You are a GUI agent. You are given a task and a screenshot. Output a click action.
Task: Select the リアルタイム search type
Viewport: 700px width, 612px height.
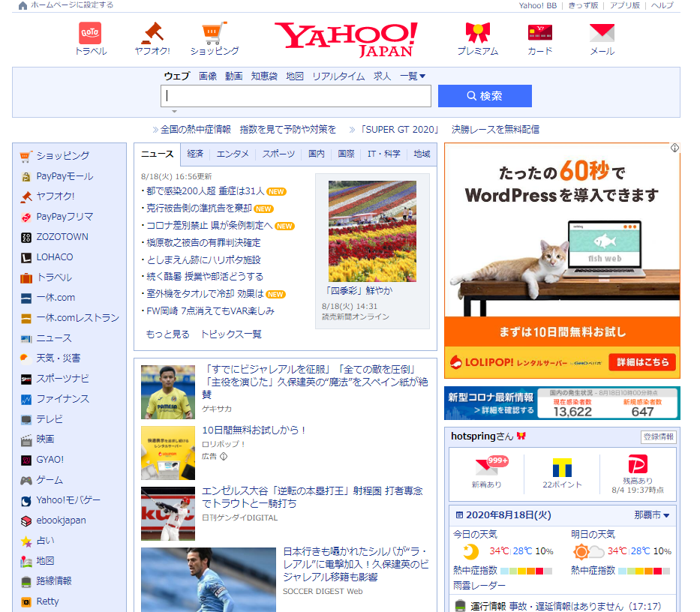pyautogui.click(x=338, y=76)
